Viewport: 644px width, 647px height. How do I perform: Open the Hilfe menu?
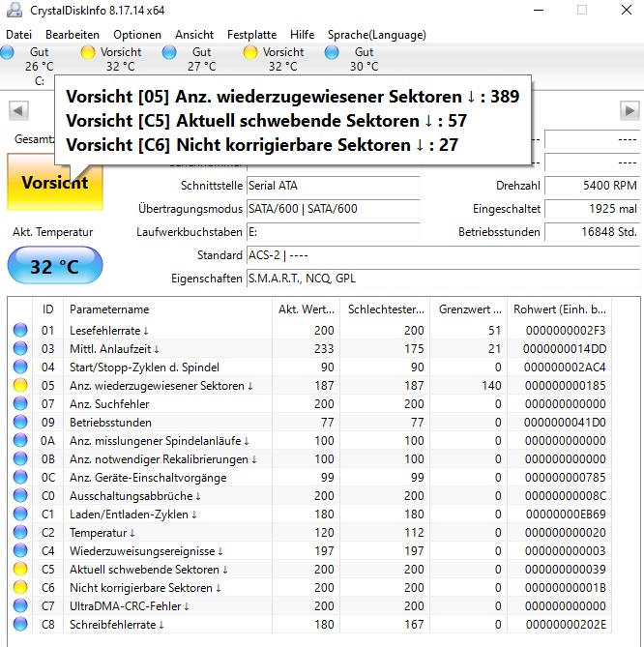tap(302, 35)
